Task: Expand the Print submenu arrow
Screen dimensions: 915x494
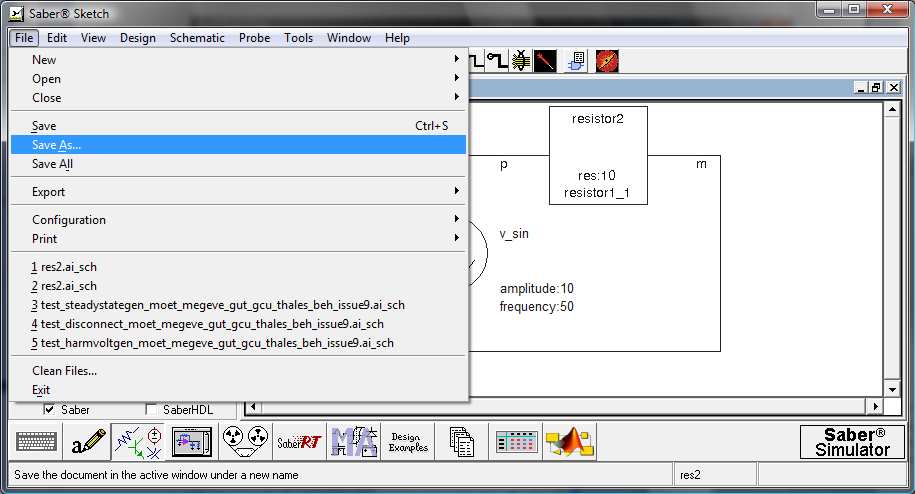Action: click(456, 237)
